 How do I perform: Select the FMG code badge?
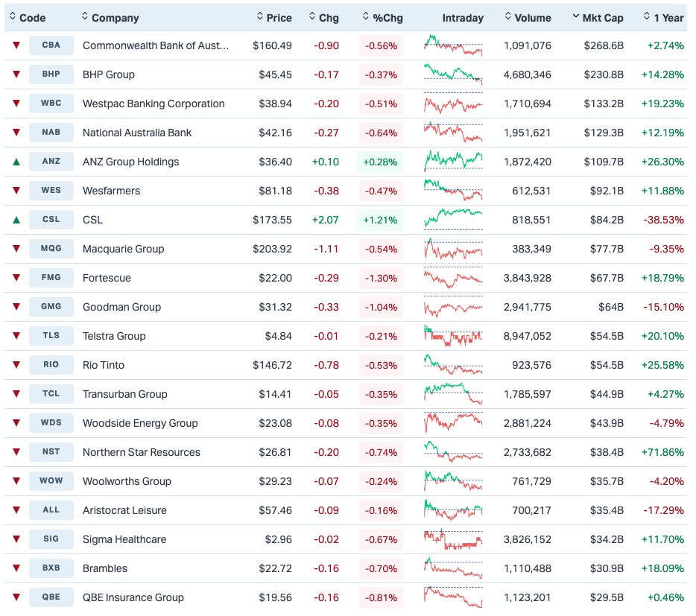[x=51, y=278]
